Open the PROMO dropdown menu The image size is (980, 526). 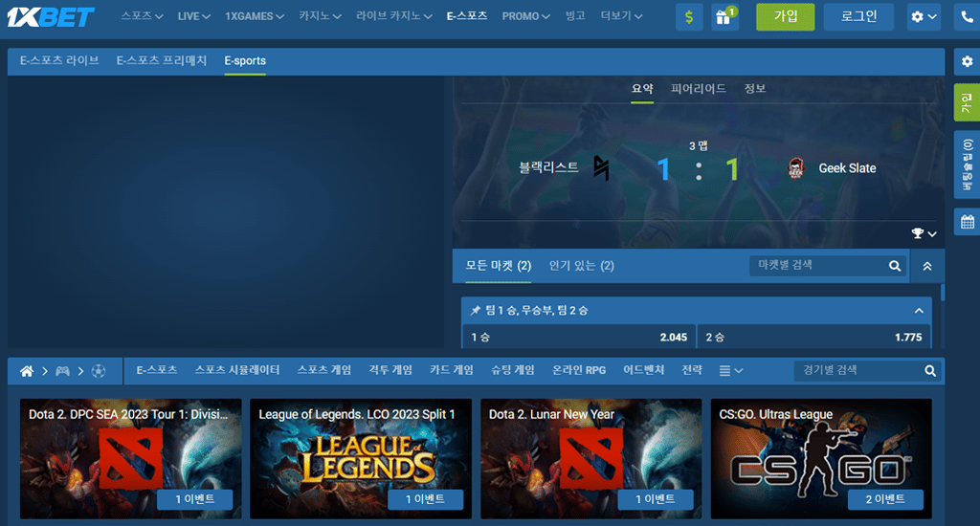(x=525, y=16)
